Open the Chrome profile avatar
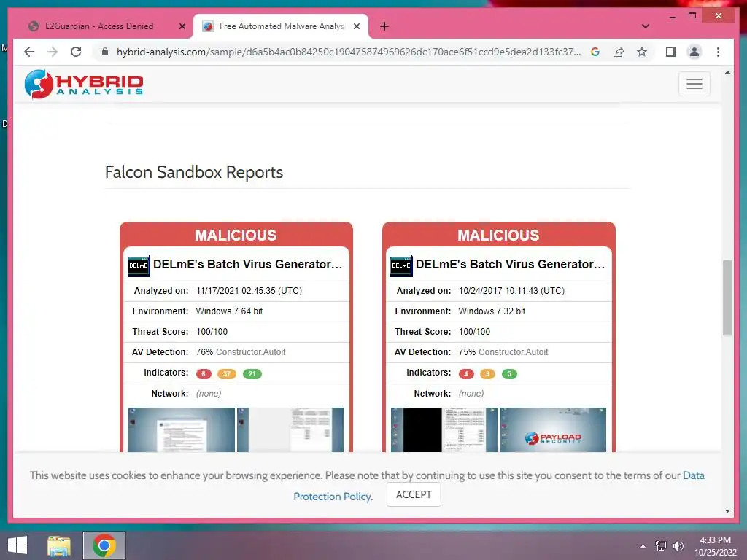The height and width of the screenshot is (560, 747). [x=694, y=52]
